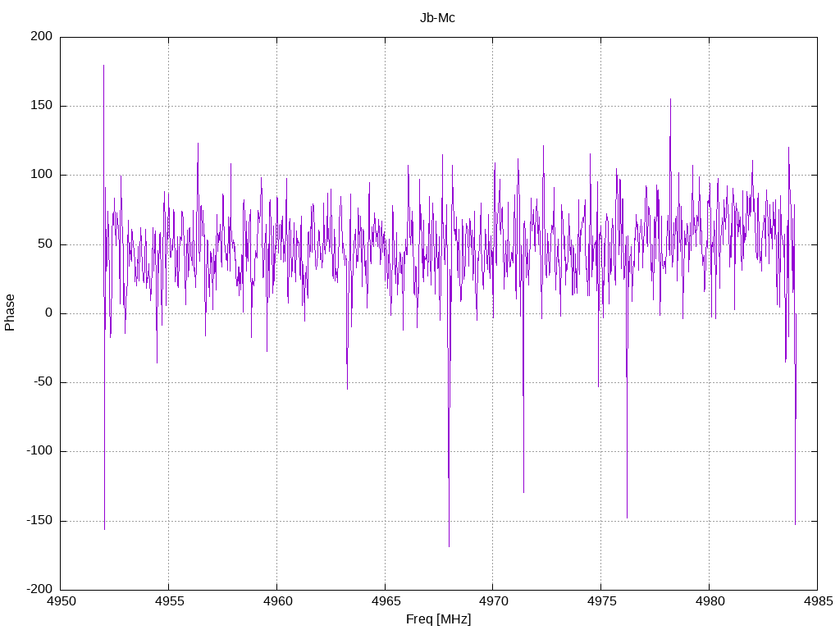Click the Freq [MHz] x-axis label

pos(438,619)
